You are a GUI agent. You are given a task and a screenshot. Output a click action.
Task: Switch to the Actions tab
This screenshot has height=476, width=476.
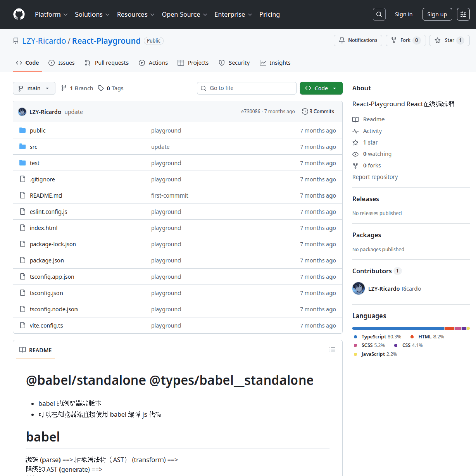(153, 63)
